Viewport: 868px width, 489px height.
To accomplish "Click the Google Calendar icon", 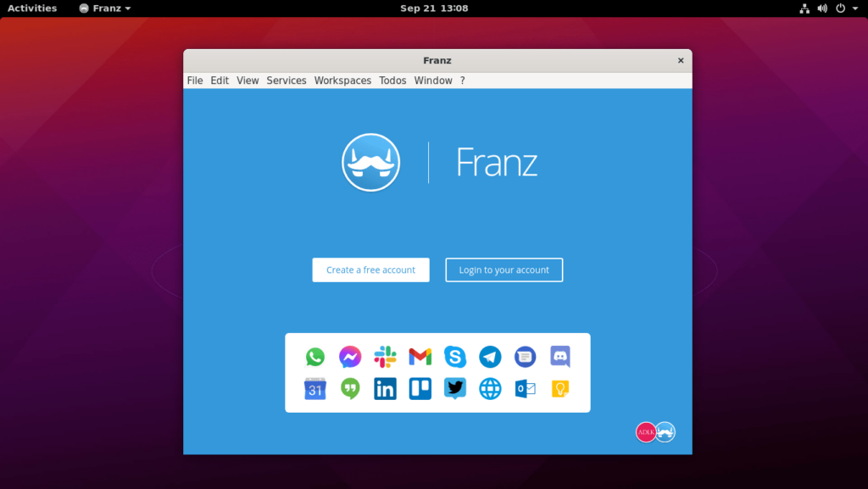I will [x=315, y=389].
